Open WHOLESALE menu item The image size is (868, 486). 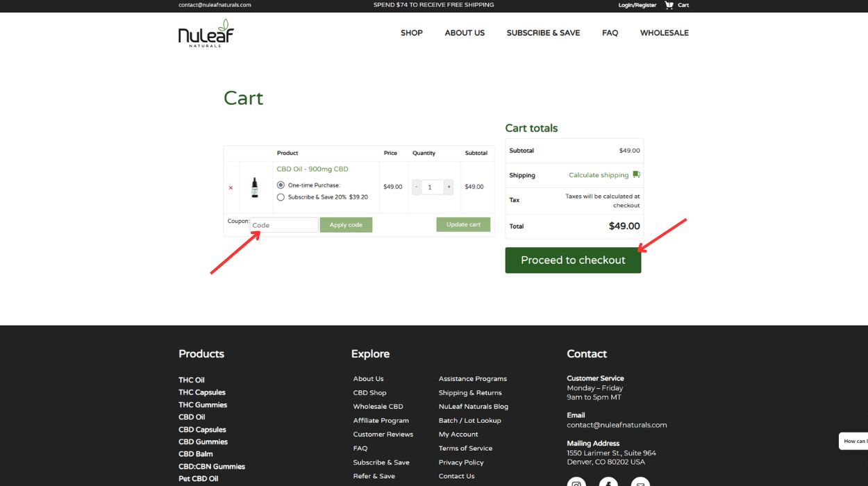pos(665,33)
